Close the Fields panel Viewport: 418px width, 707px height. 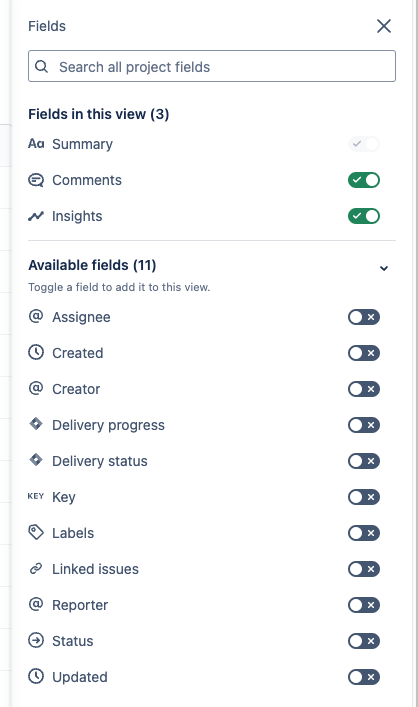(384, 26)
